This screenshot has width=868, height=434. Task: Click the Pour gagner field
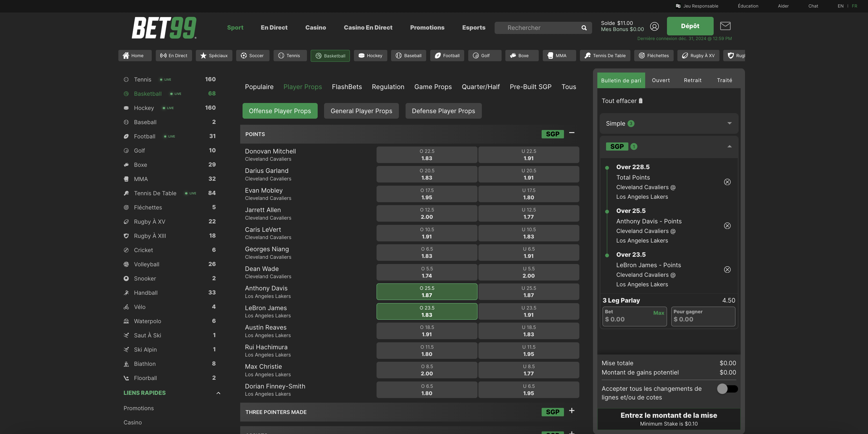(x=703, y=316)
